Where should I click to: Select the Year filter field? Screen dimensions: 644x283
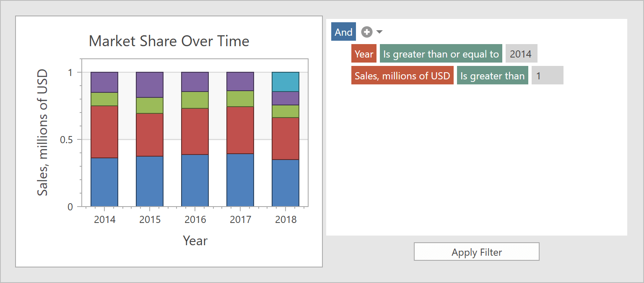364,54
